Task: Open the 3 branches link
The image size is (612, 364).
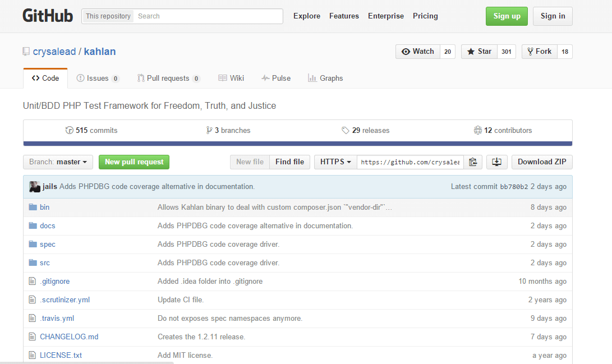Action: pyautogui.click(x=228, y=130)
